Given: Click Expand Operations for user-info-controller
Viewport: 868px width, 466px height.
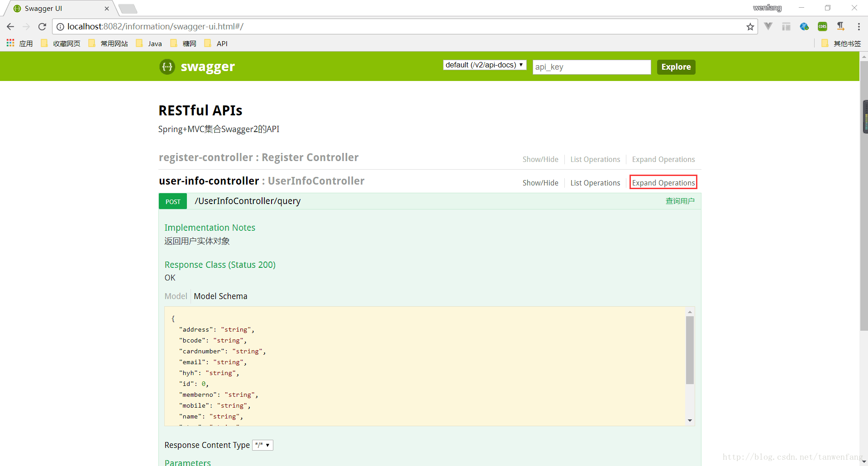Looking at the screenshot, I should click(x=663, y=183).
